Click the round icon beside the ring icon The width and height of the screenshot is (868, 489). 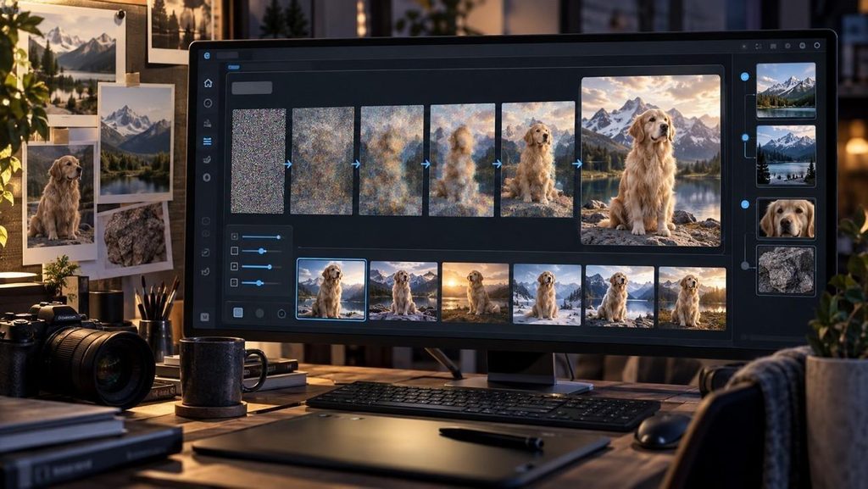tap(802, 46)
